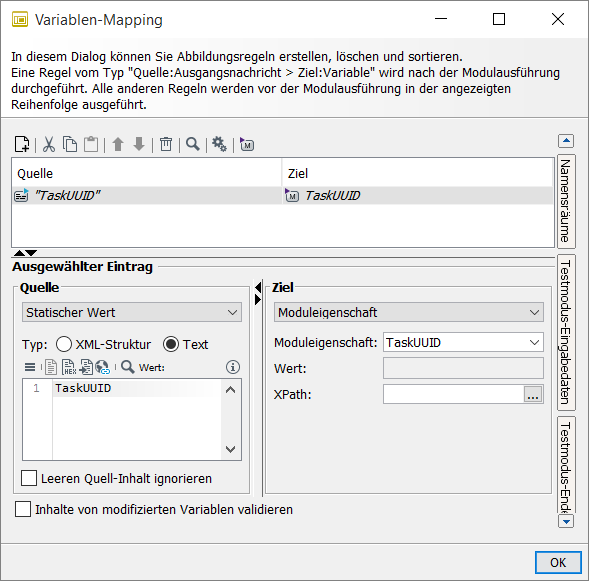Open the Statischer Wert source type dropdown
The image size is (589, 581).
132,312
